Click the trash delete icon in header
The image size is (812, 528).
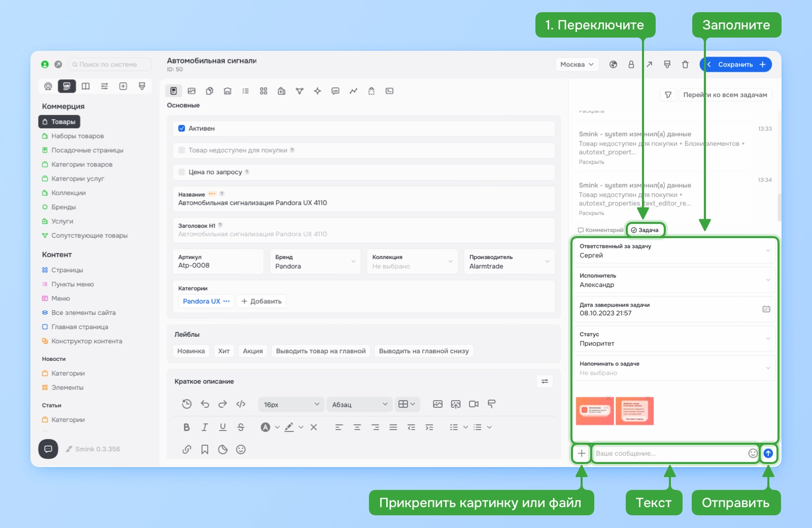point(685,64)
